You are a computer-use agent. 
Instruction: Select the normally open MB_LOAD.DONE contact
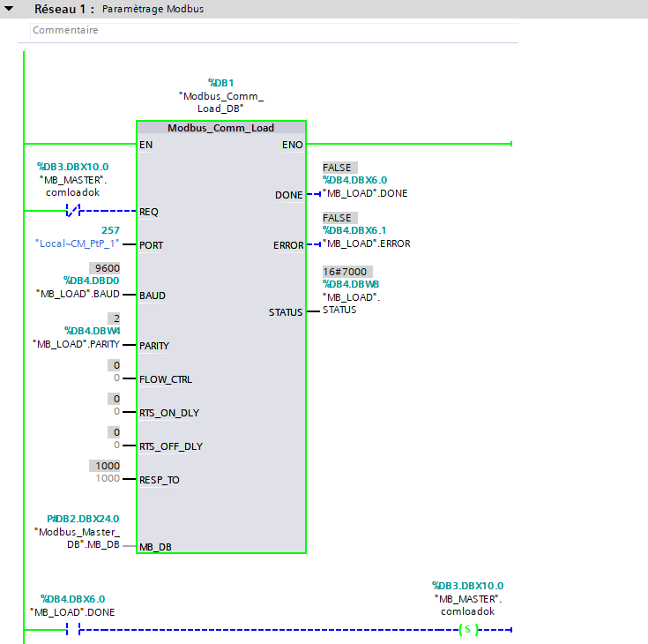tap(74, 630)
